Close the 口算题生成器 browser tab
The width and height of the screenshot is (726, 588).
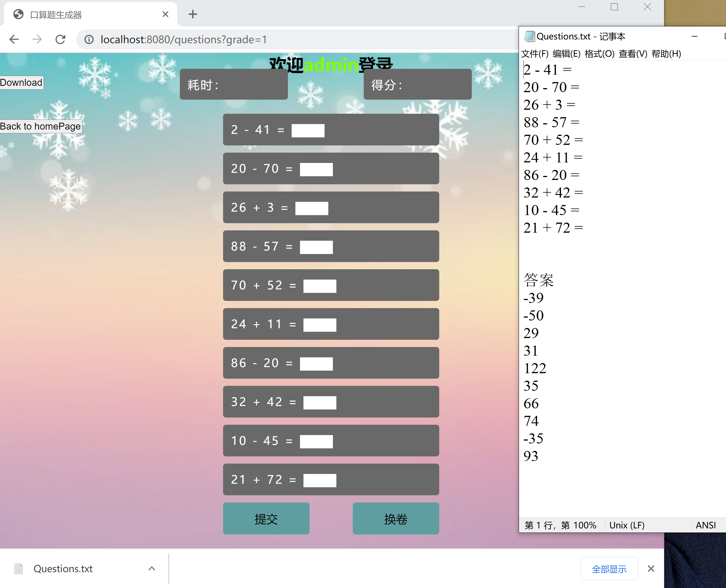pyautogui.click(x=165, y=14)
